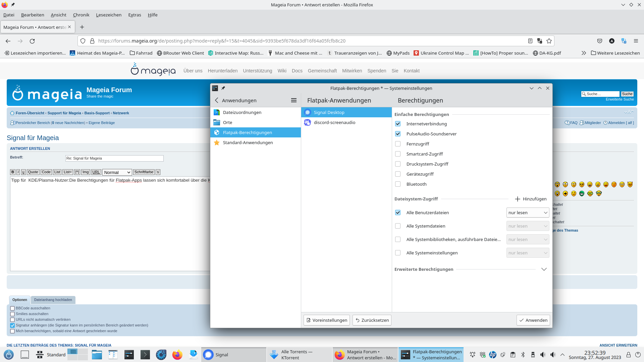Reload the page in Firefox
Viewport: 644px width, 362px height.
click(32, 41)
